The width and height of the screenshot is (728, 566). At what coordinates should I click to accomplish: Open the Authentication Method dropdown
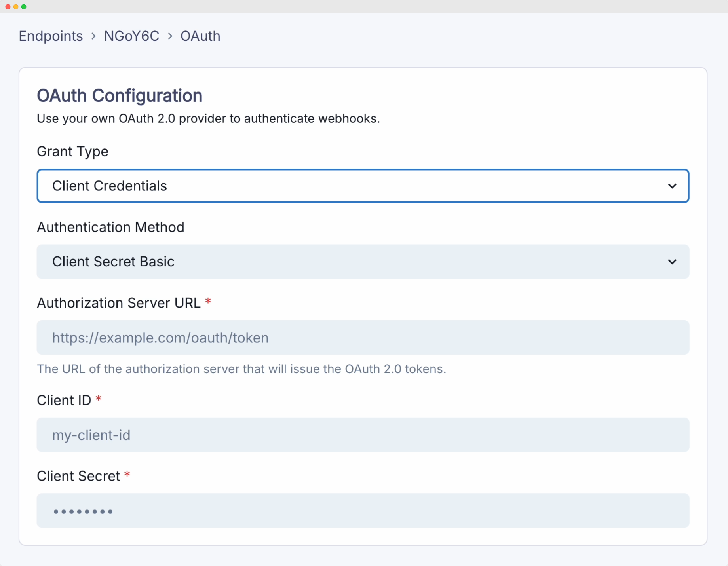pos(363,262)
